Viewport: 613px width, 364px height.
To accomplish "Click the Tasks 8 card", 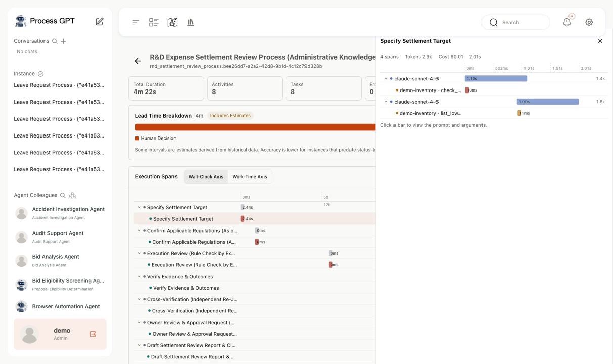I will (324, 88).
